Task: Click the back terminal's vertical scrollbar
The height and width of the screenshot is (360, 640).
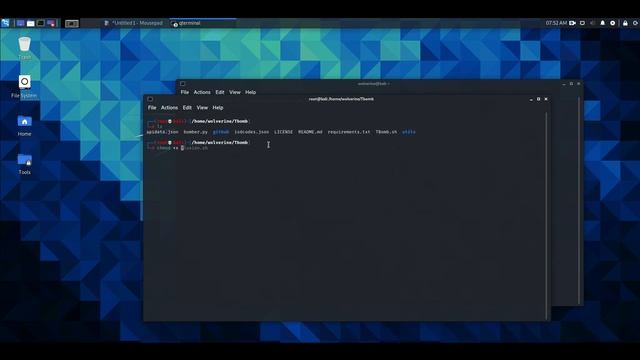Action: (x=579, y=200)
